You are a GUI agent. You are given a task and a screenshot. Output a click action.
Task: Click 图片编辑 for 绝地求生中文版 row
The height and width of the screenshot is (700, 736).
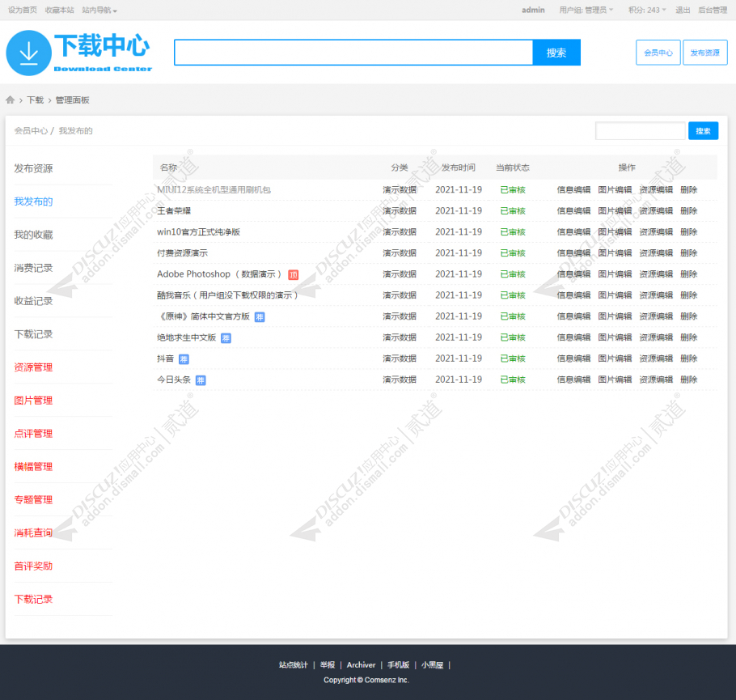615,337
